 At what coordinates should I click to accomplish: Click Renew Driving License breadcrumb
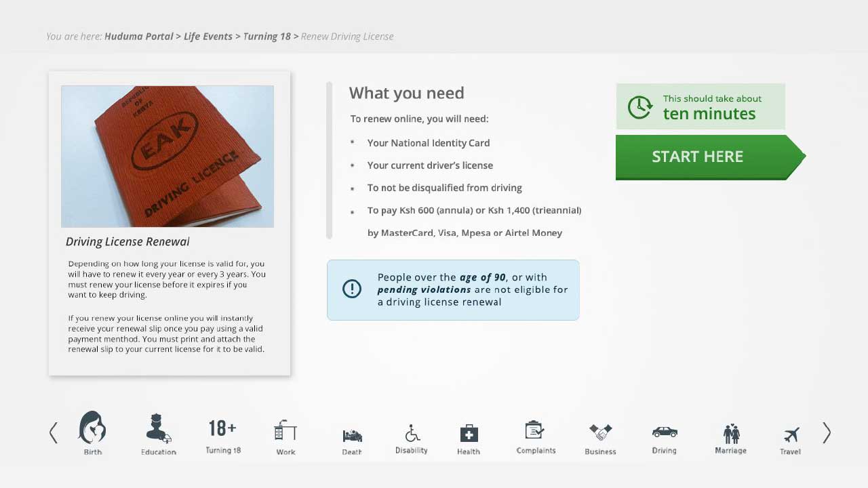347,37
